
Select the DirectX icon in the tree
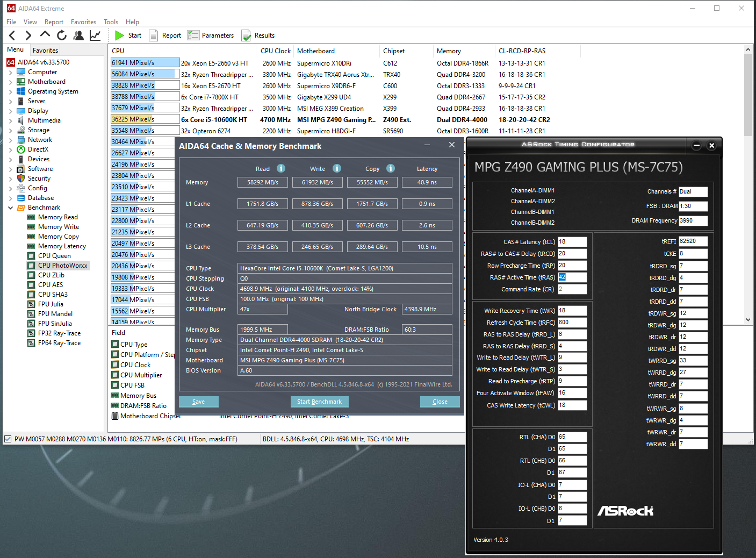21,149
